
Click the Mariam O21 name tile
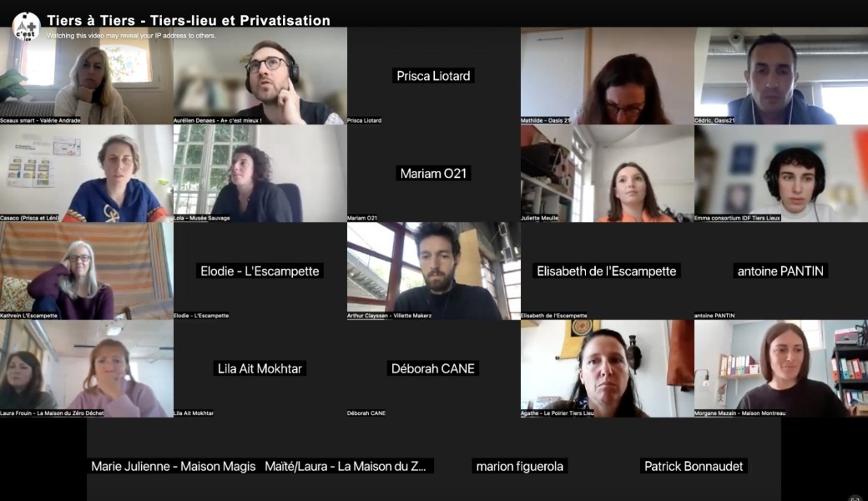coord(433,174)
